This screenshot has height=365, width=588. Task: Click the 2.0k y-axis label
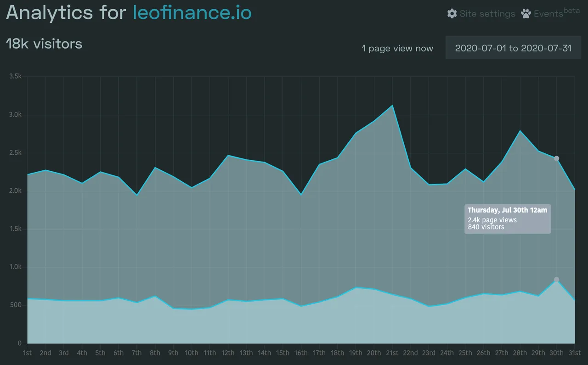tap(15, 191)
